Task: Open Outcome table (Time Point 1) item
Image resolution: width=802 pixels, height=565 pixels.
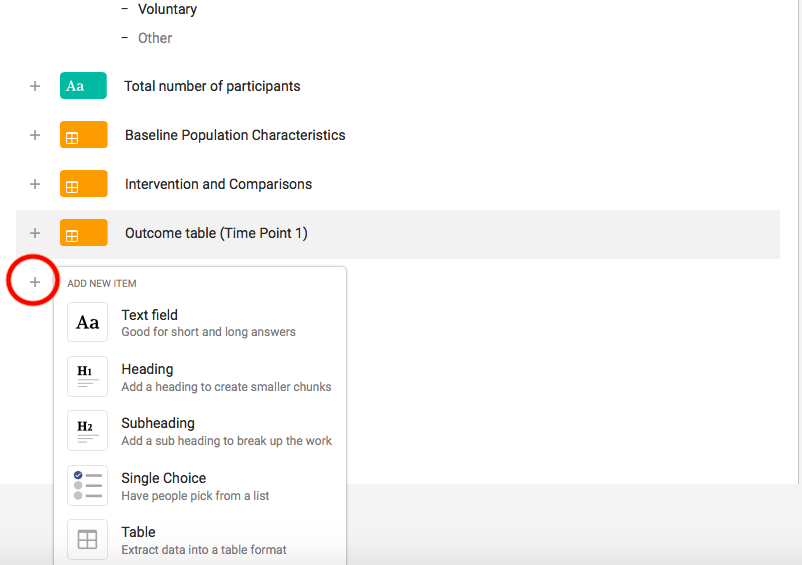Action: coord(216,233)
